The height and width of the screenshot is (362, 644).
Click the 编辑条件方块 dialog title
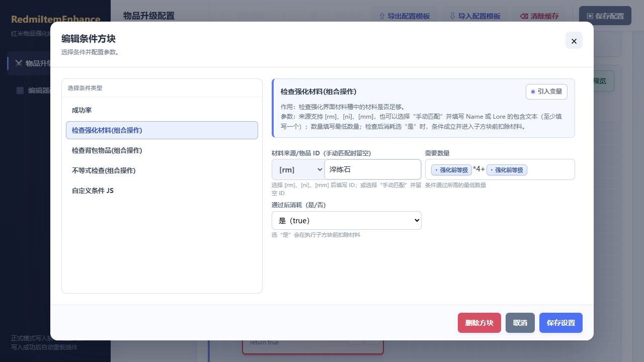(x=89, y=39)
